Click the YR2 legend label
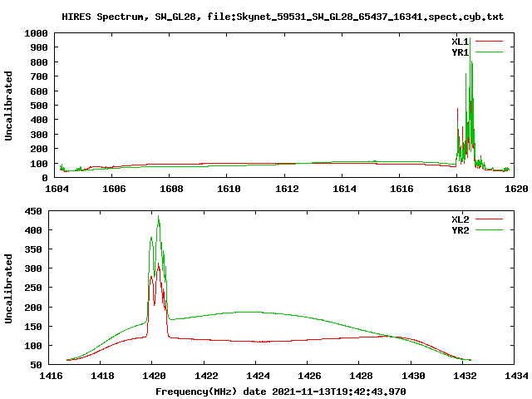The width and height of the screenshot is (532, 399). click(x=460, y=230)
